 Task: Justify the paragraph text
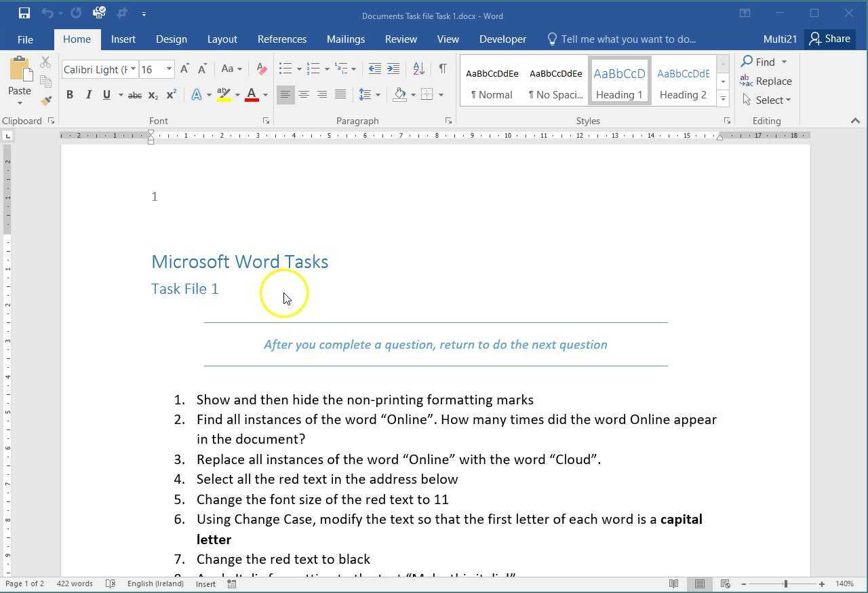coord(340,95)
